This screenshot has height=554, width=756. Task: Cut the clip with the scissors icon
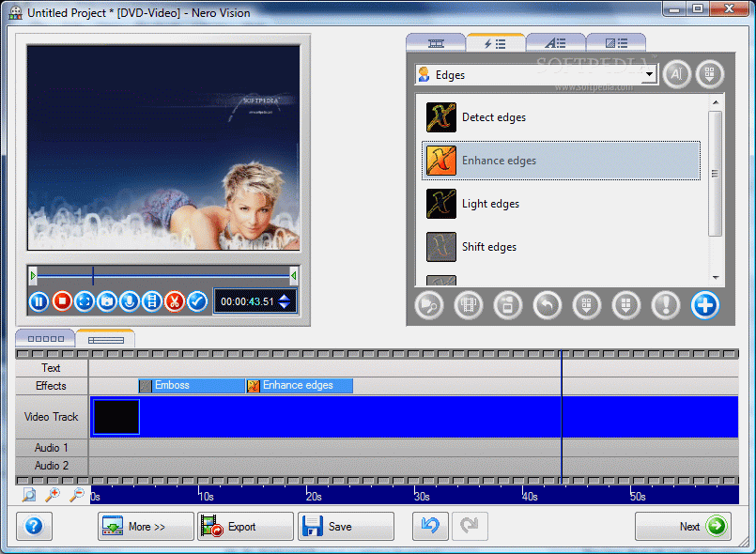175,301
